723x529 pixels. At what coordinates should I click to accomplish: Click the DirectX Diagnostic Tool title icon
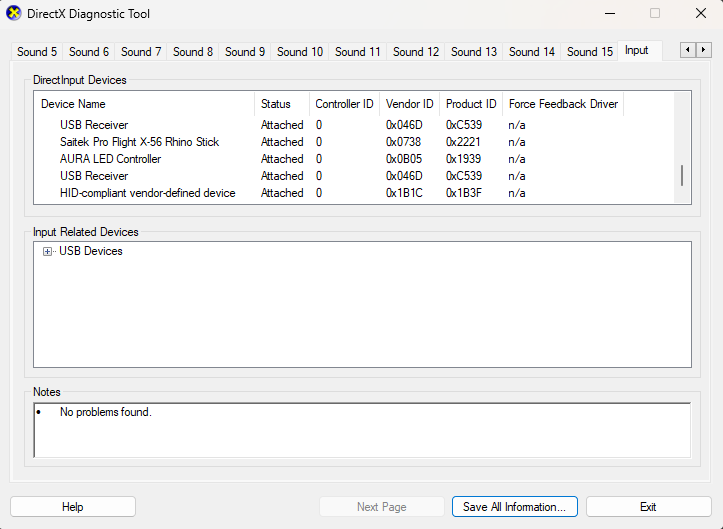click(x=14, y=13)
